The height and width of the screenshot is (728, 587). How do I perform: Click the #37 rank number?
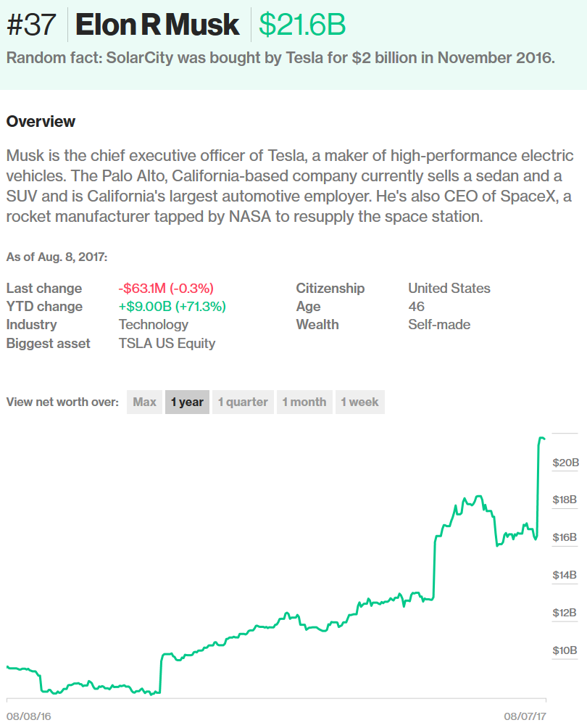(31, 25)
